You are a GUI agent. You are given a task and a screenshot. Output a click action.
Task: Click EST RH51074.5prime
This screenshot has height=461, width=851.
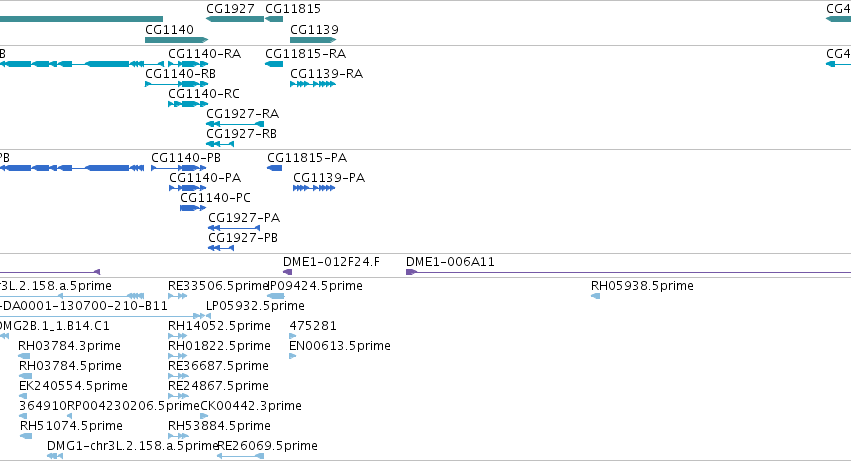71,426
